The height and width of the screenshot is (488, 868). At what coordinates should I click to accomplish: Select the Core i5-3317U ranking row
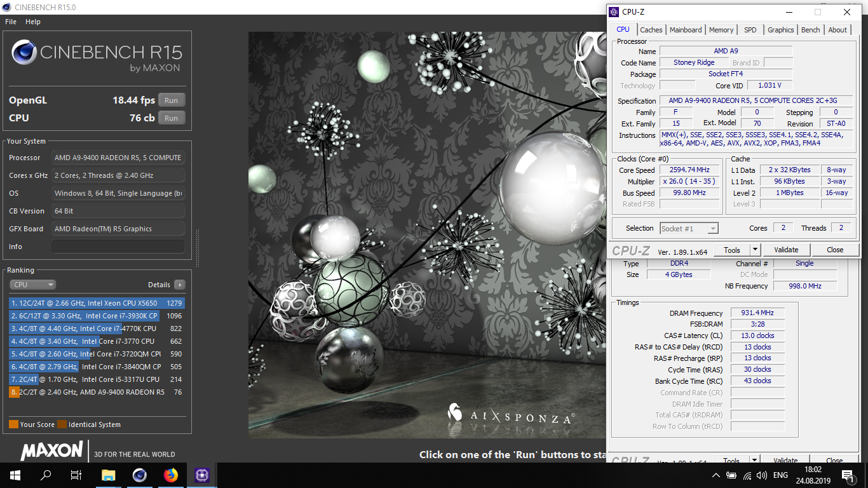pyautogui.click(x=96, y=379)
